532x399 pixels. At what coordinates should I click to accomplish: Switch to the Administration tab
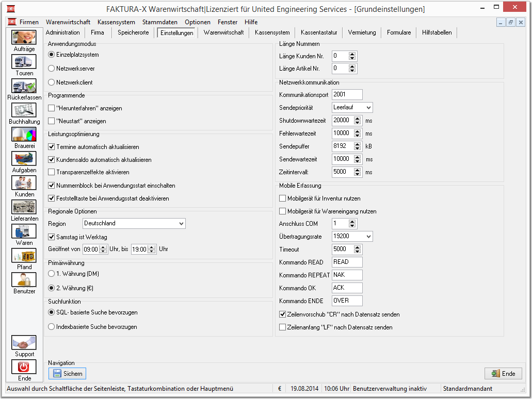(63, 32)
